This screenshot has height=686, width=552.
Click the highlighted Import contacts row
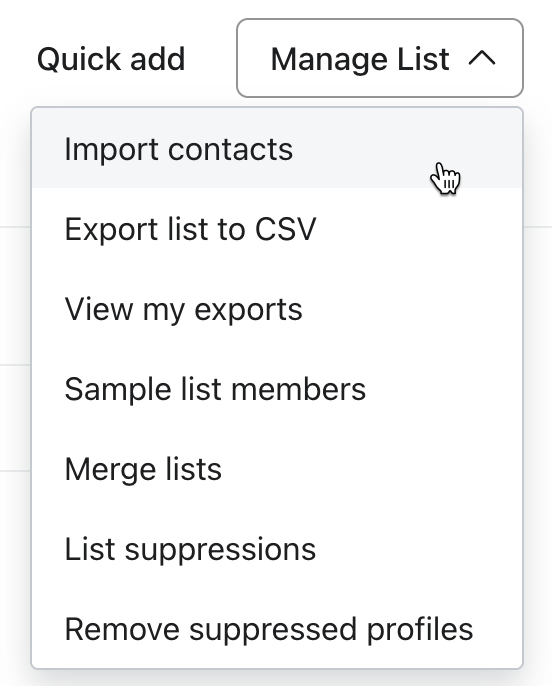coord(277,149)
